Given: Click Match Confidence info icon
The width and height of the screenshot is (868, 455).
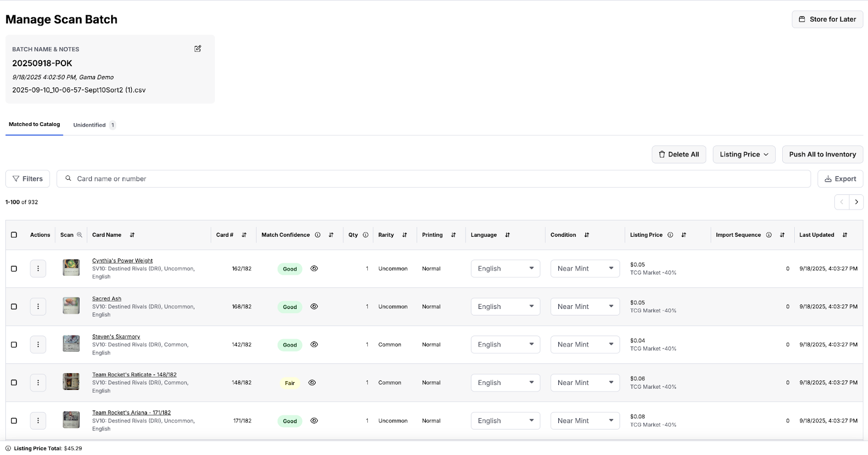Looking at the screenshot, I should [317, 235].
